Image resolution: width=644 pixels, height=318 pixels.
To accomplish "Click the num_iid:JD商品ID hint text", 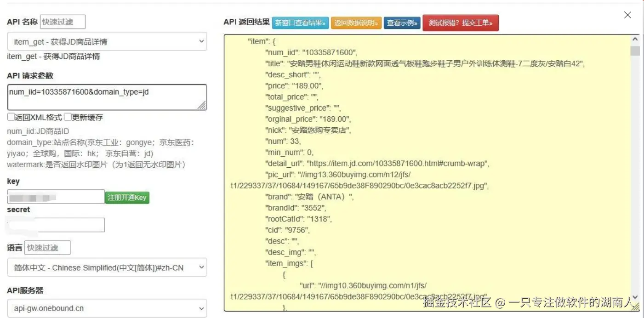I will tap(38, 132).
